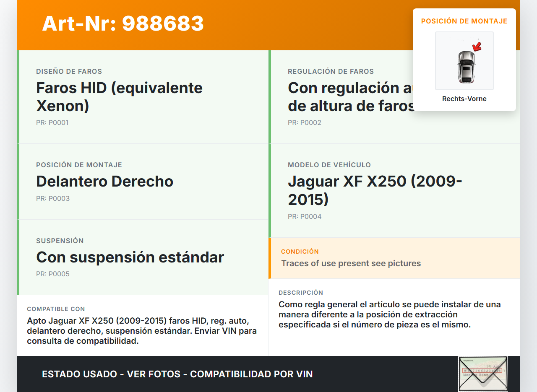This screenshot has height=392, width=537.
Task: Select the Delantero Derecho value
Action: 104,182
